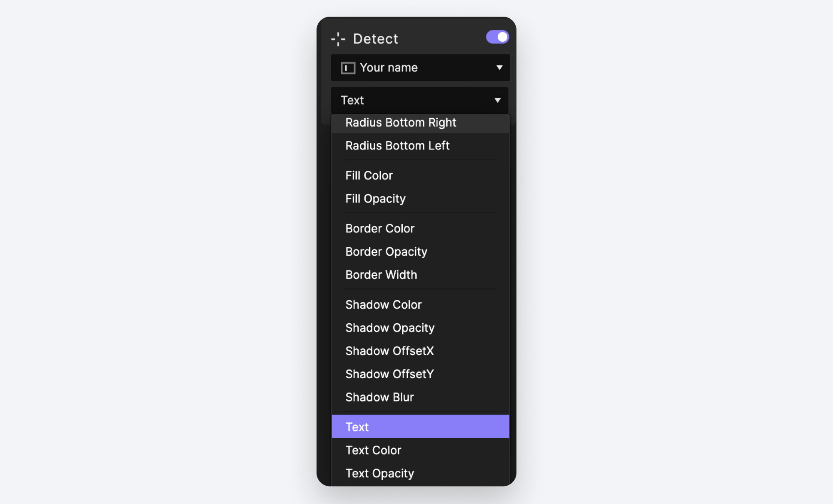The width and height of the screenshot is (833, 504).
Task: Select Fill Opacity property
Action: tap(375, 198)
